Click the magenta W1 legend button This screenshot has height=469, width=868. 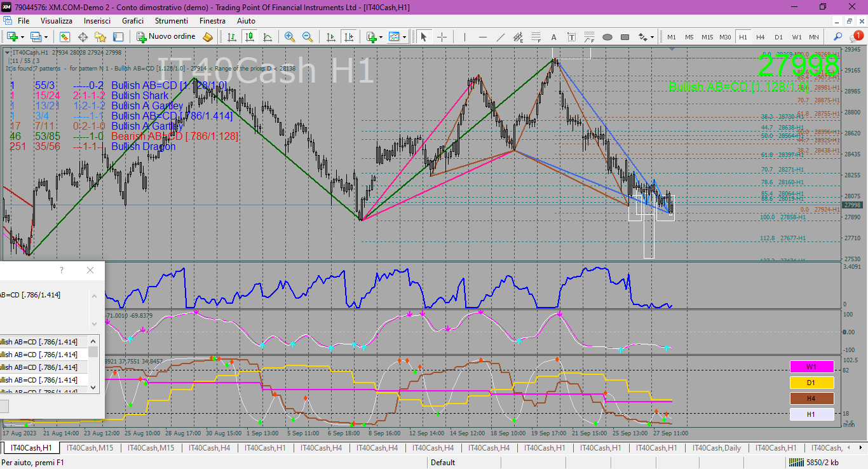tap(811, 367)
